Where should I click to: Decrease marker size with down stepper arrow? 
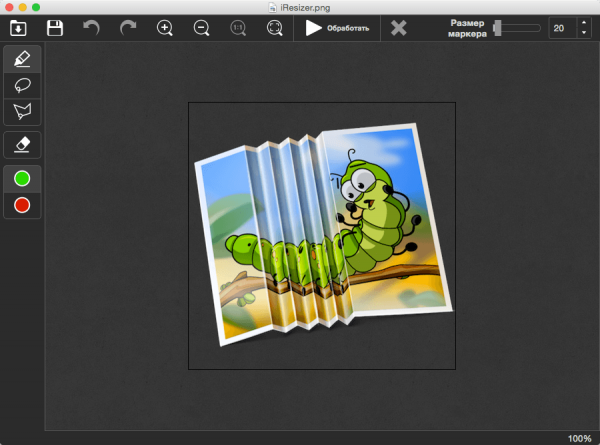584,33
